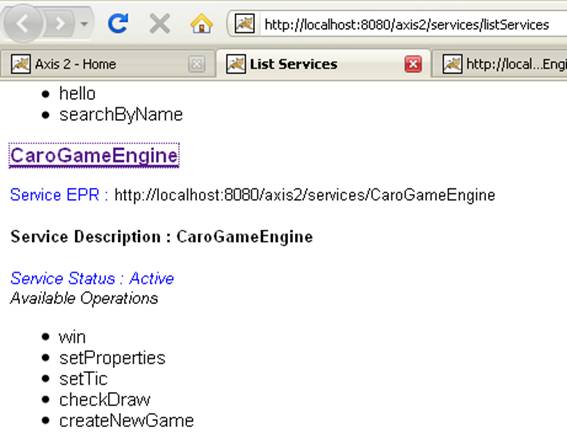
Task: Open the CaroGameEngine service link
Action: [x=94, y=155]
